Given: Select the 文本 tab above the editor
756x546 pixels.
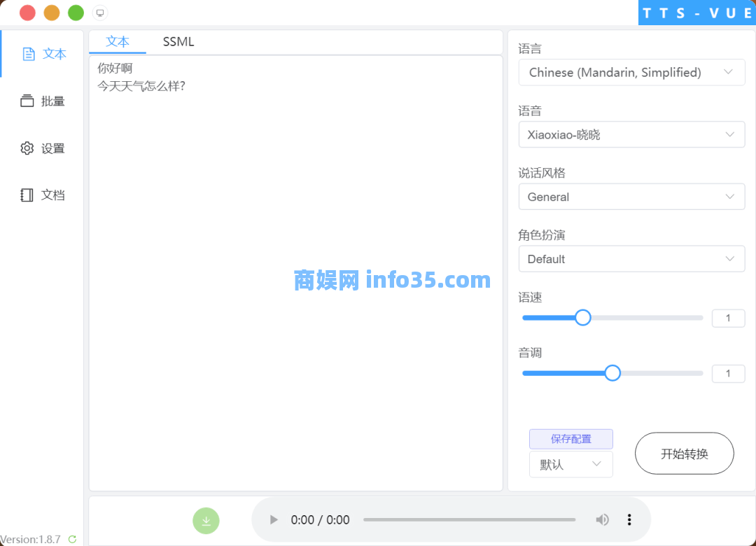Looking at the screenshot, I should point(118,42).
